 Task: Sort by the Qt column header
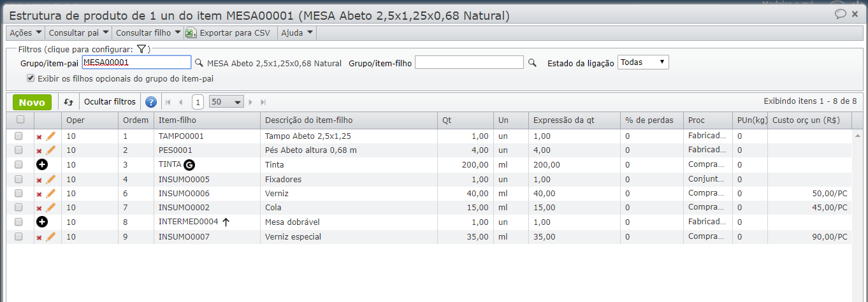point(465,120)
